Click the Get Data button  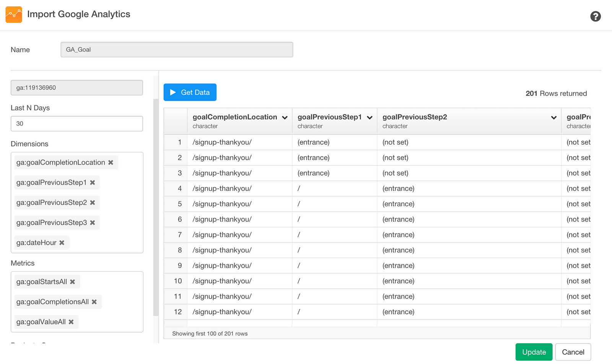(190, 93)
